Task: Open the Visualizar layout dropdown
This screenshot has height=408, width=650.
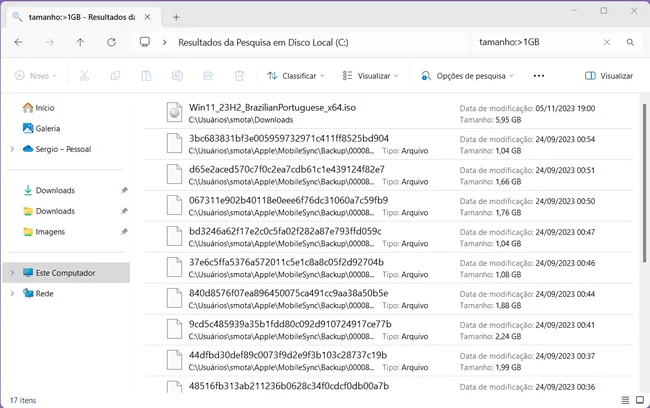Action: [x=370, y=76]
